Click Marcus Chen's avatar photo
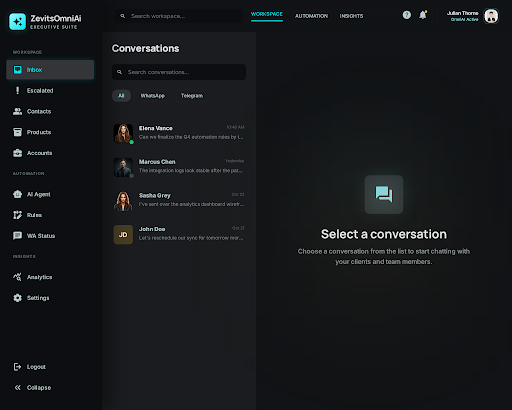512x410 pixels. coord(123,167)
